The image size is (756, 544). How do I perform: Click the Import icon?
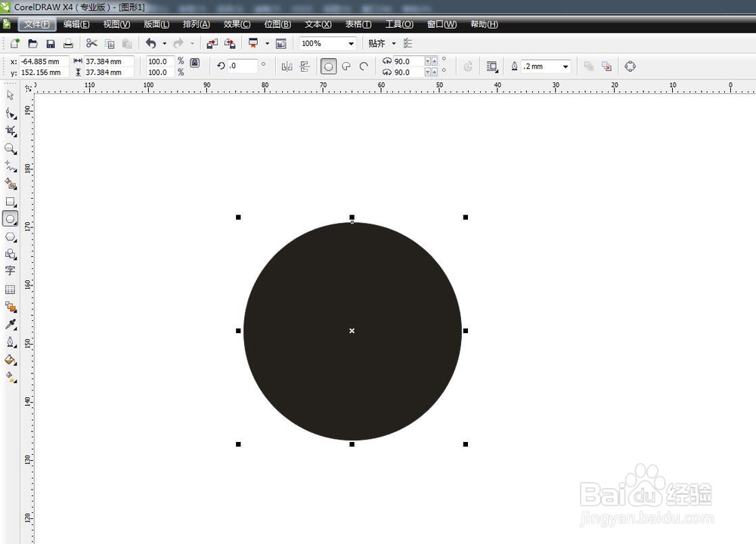tap(212, 43)
